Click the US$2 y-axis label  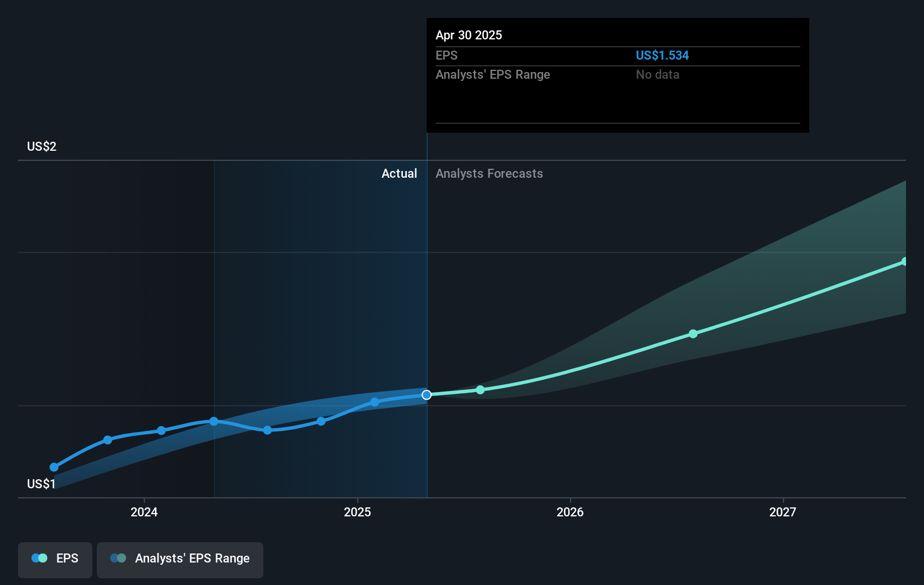tap(42, 147)
